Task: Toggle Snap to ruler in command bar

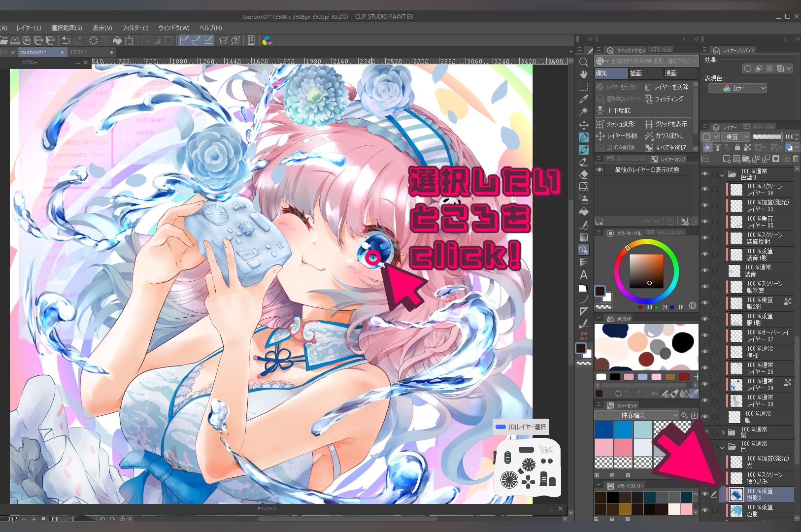Action: coord(184,40)
